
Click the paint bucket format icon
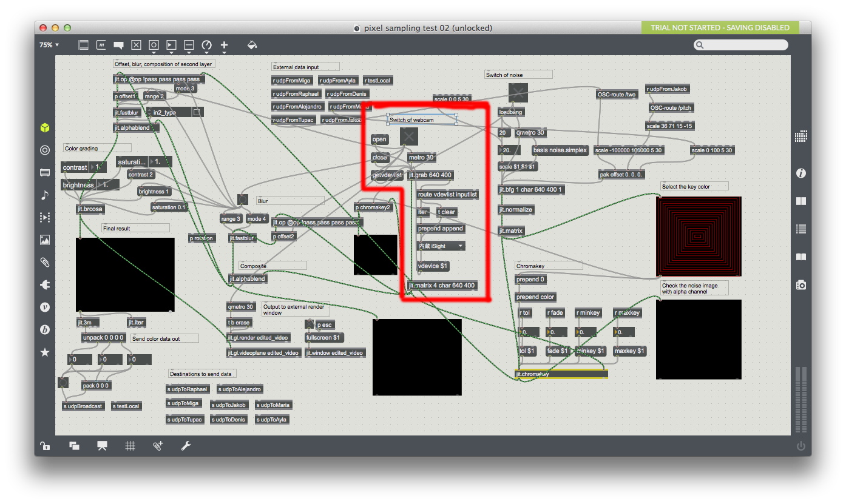click(252, 45)
